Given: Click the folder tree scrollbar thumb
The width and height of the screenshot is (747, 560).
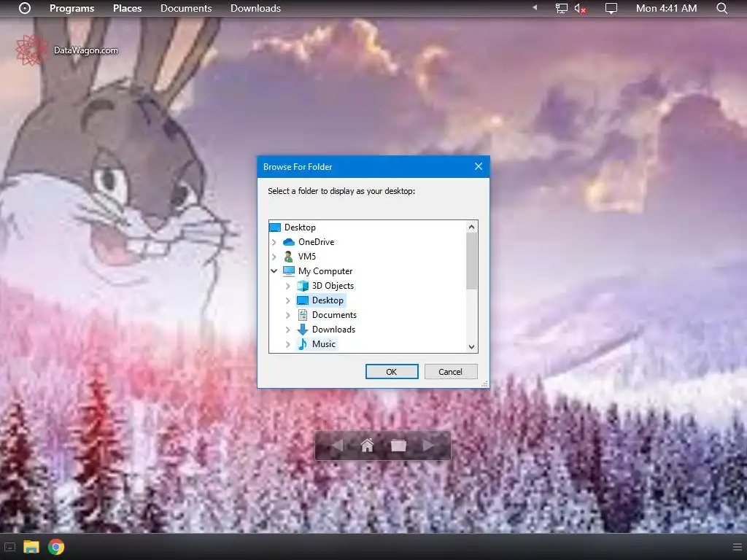Looking at the screenshot, I should click(x=472, y=261).
